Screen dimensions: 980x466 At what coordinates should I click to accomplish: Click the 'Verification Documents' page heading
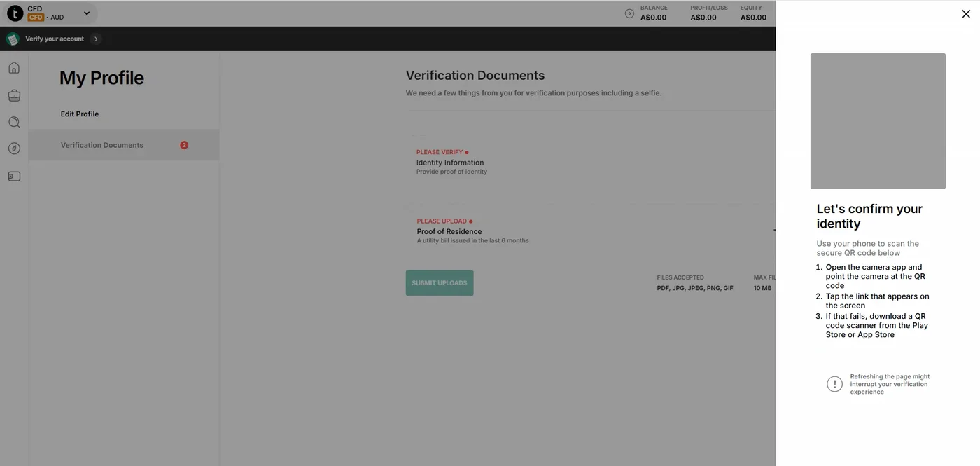pos(475,76)
